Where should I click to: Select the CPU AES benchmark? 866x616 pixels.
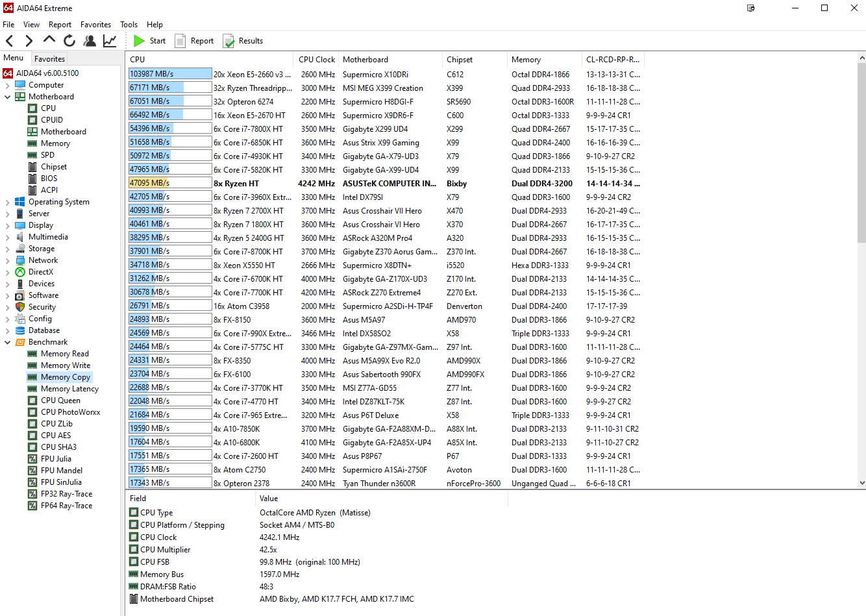56,436
